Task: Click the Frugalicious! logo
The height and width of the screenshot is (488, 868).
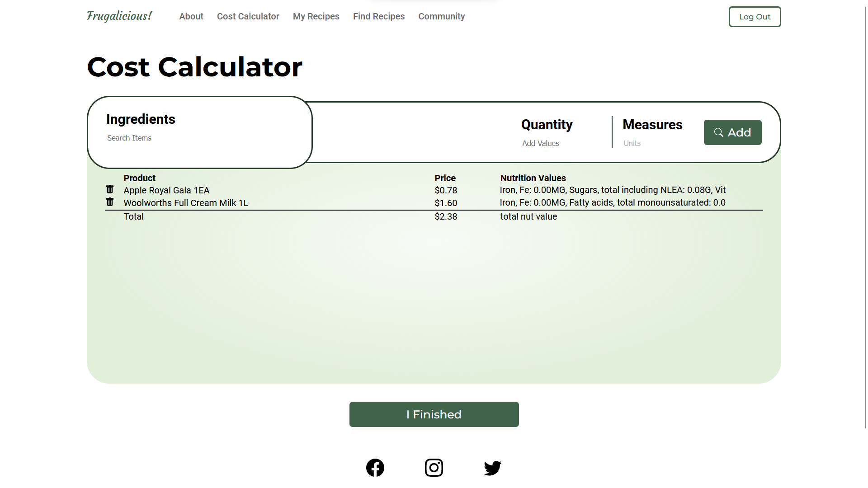Action: pyautogui.click(x=119, y=16)
